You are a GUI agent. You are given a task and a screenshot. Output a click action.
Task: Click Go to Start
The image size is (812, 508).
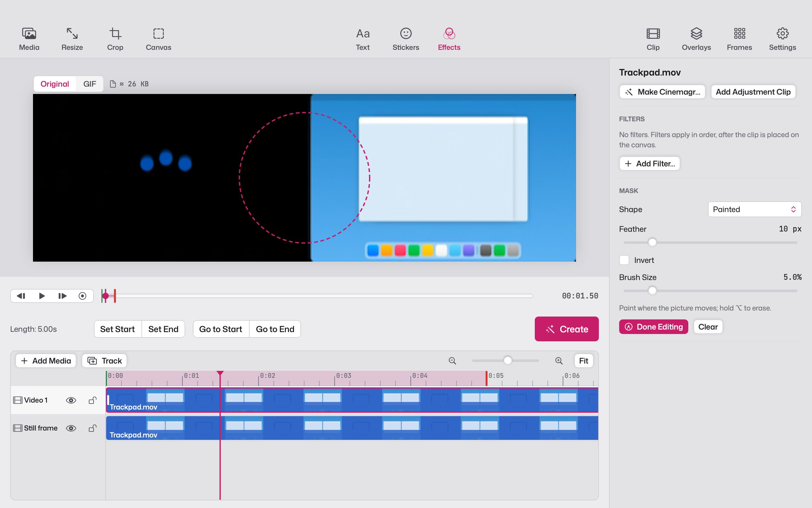coord(220,329)
